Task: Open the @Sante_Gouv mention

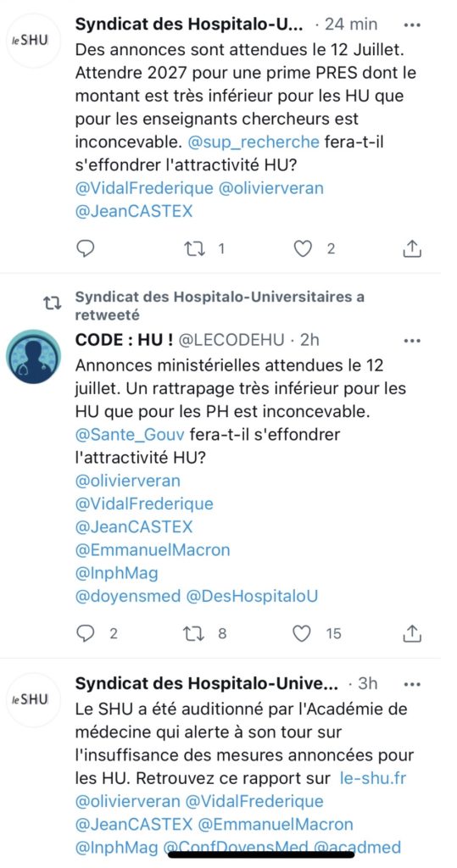Action: tap(130, 435)
